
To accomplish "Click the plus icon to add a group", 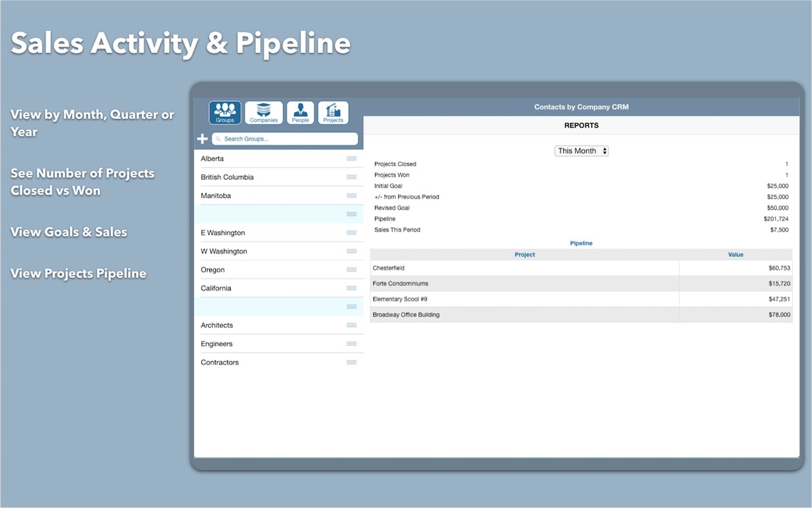I will tap(202, 138).
